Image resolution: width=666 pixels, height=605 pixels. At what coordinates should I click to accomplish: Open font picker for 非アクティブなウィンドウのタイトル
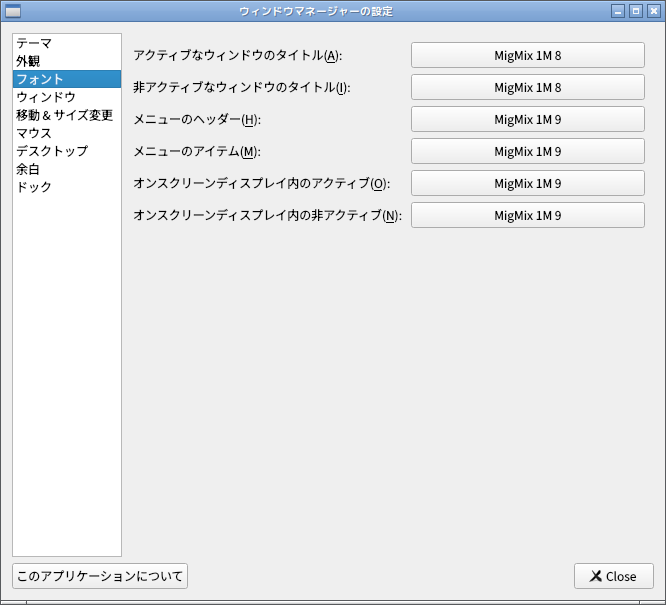[528, 87]
